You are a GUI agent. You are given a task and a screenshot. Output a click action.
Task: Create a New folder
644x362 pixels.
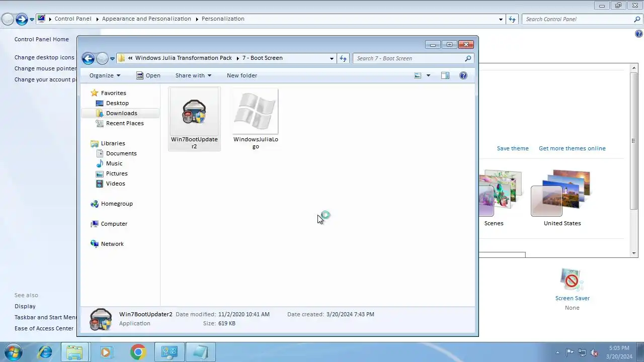tap(242, 75)
